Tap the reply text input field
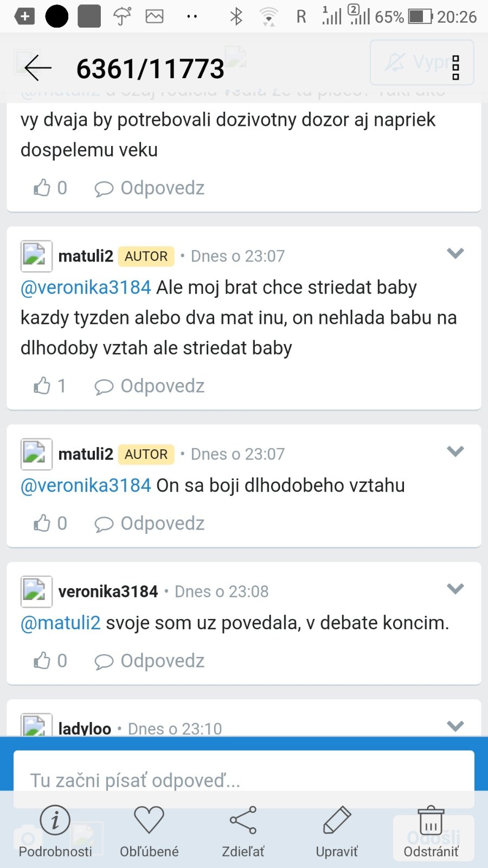The image size is (488, 868). (x=244, y=780)
